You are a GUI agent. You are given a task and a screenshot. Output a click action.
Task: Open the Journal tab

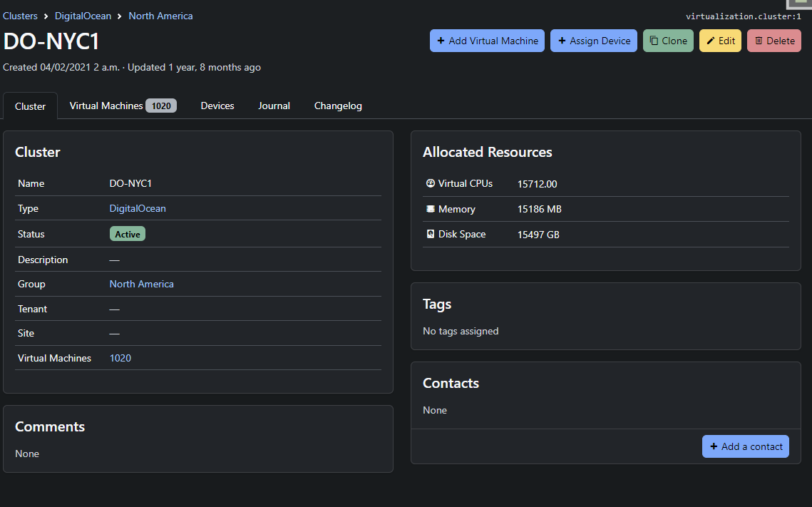[274, 106]
